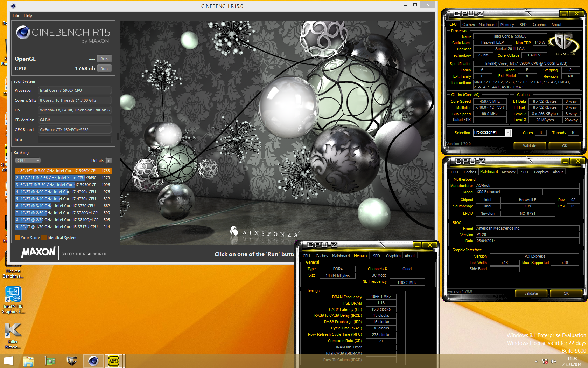Click Validate in top CPU-Z window
The height and width of the screenshot is (368, 588).
[x=530, y=146]
